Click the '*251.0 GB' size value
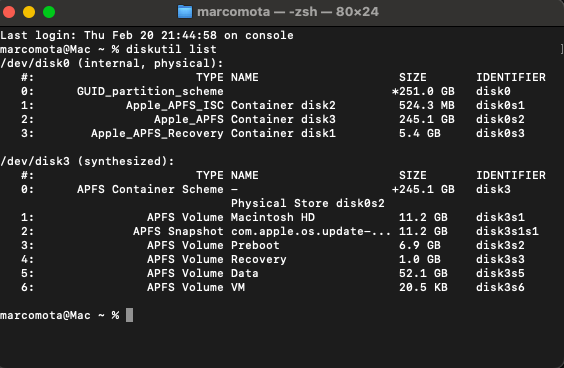The image size is (564, 368). click(x=423, y=91)
